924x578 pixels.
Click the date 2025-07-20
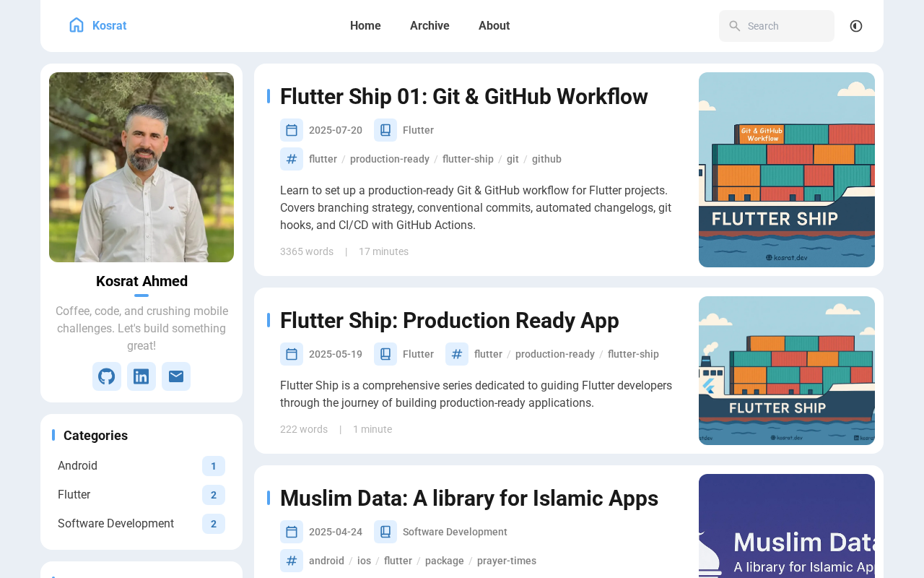pyautogui.click(x=336, y=130)
